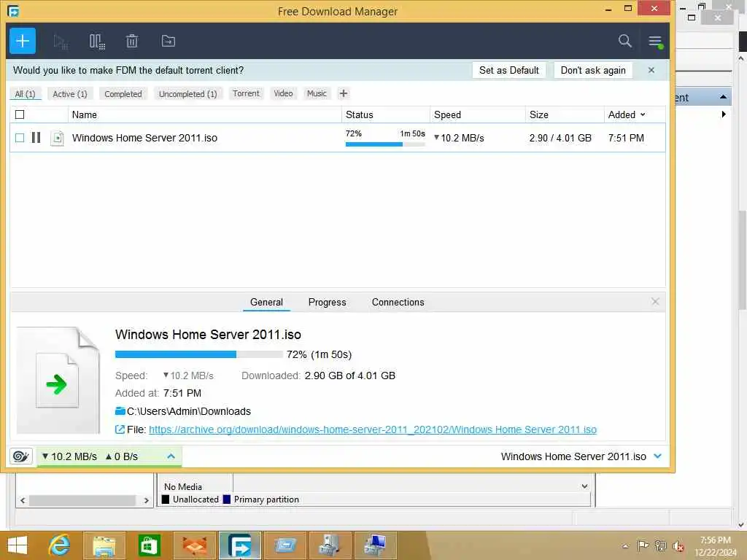Select the Video filter tab

click(x=283, y=93)
